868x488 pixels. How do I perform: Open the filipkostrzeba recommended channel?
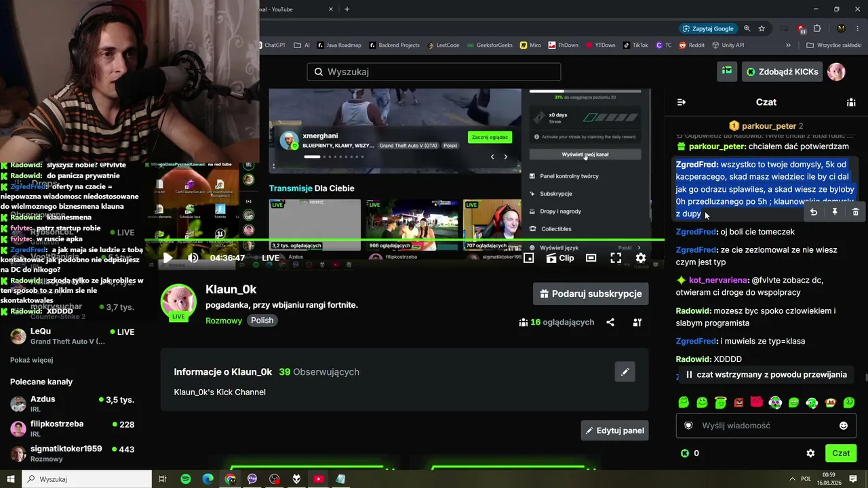(x=72, y=428)
